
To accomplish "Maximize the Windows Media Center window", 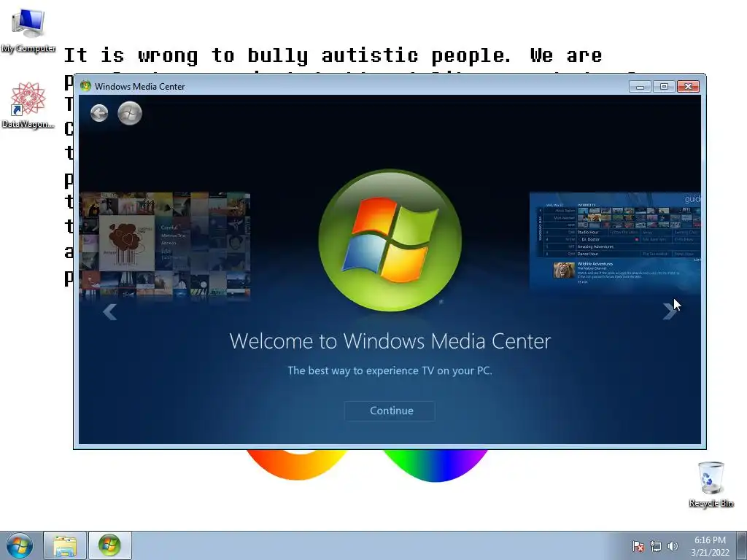I will tap(664, 86).
